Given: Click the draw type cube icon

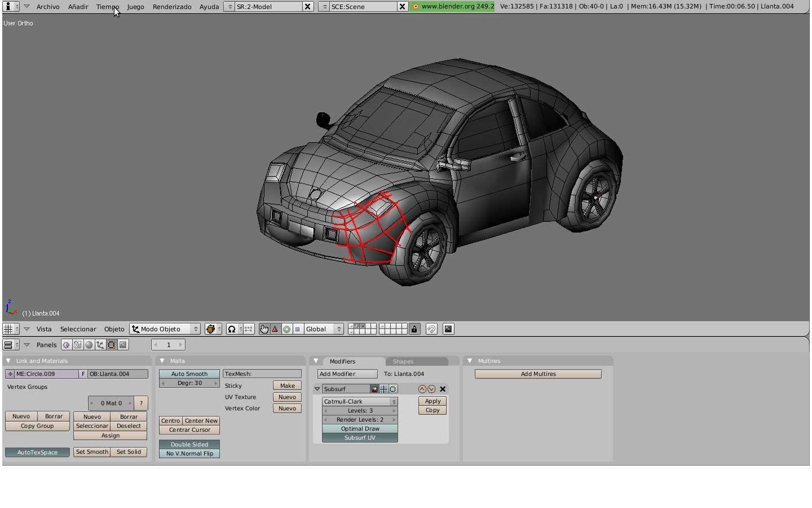Looking at the screenshot, I should click(213, 329).
